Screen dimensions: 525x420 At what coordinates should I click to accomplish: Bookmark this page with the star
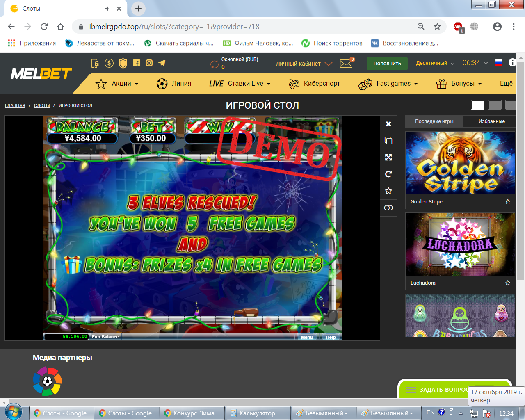coord(437,27)
